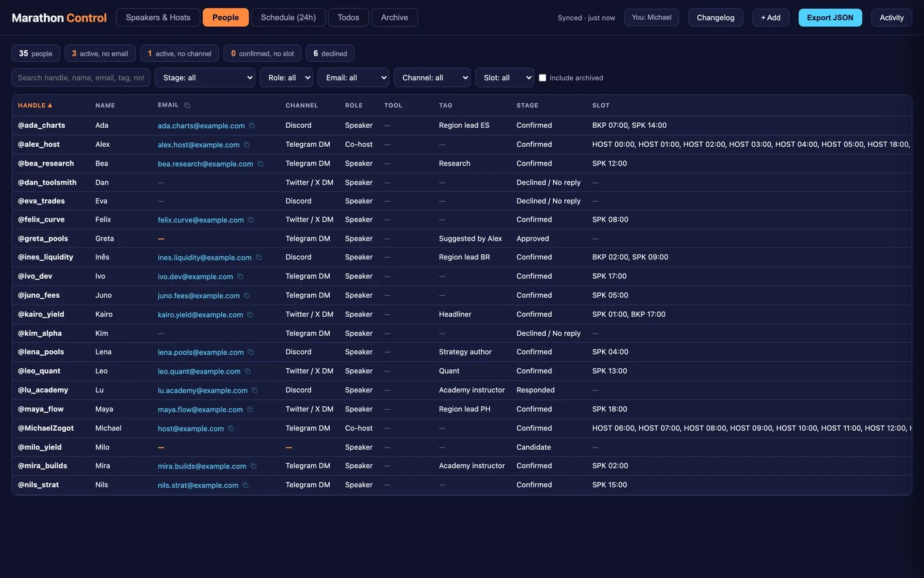Copy nils.strat@example.com email icon
The height and width of the screenshot is (578, 924).
245,485
